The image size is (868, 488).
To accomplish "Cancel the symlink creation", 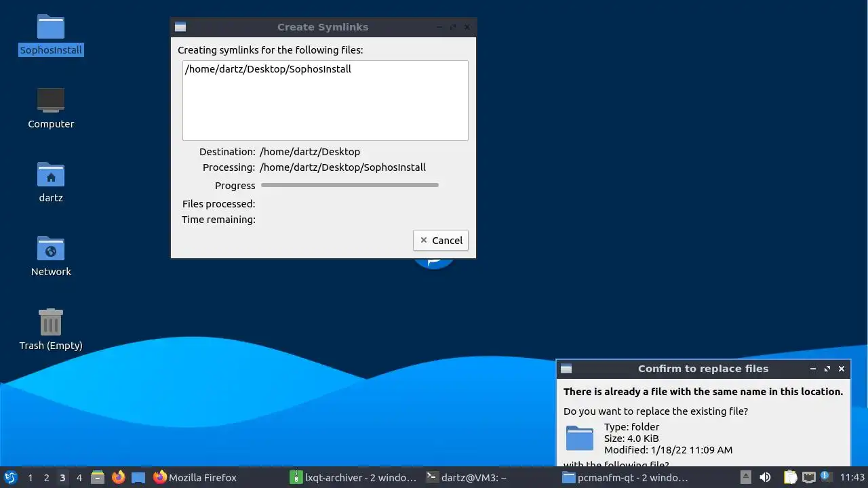I will [441, 240].
